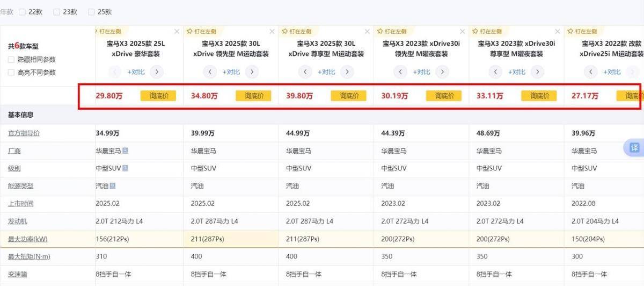
Task: Open the floating 译 translate button
Action: (x=634, y=148)
